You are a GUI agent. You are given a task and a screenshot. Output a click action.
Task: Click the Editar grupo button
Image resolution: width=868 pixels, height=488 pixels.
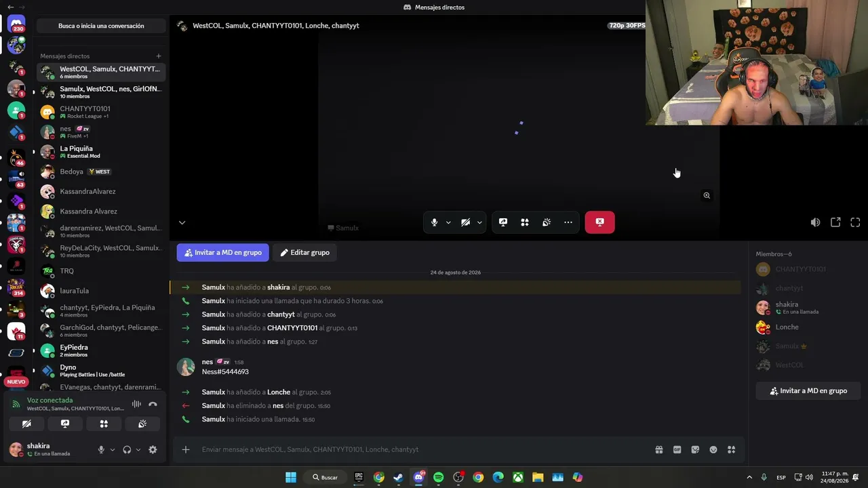[x=305, y=253]
